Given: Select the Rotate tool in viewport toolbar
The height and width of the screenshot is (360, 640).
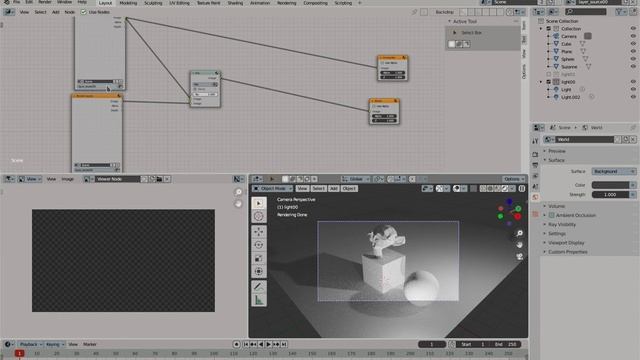Looking at the screenshot, I should coord(259,245).
